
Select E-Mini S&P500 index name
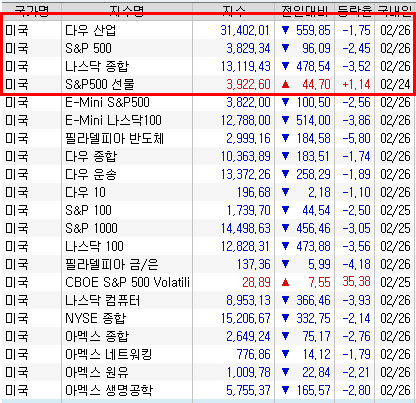[107, 102]
